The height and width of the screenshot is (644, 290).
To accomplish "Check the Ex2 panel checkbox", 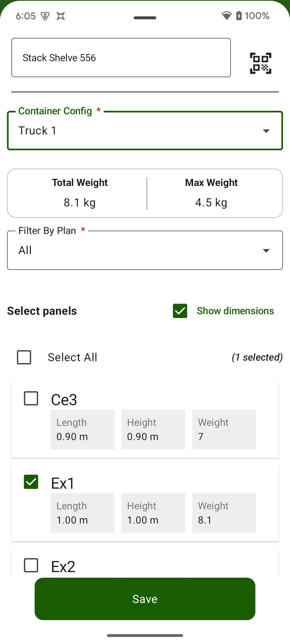I will pos(31,565).
